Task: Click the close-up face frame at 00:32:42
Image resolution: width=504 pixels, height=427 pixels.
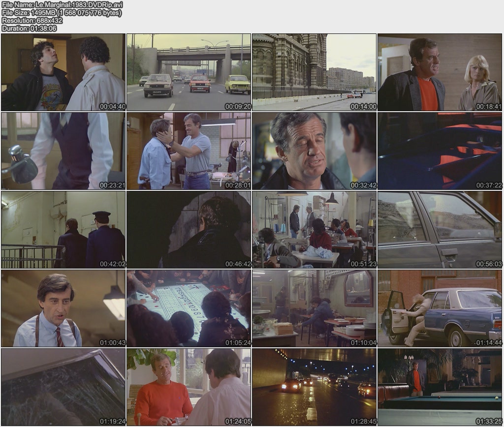Action: coord(315,151)
